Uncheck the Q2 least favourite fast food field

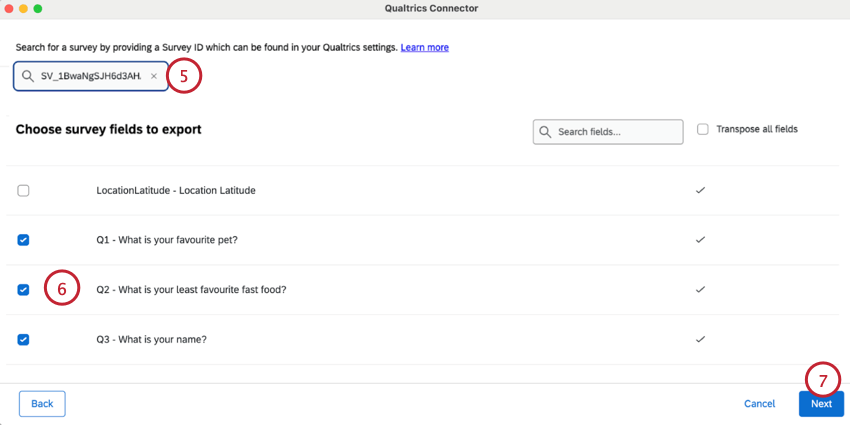click(x=23, y=290)
